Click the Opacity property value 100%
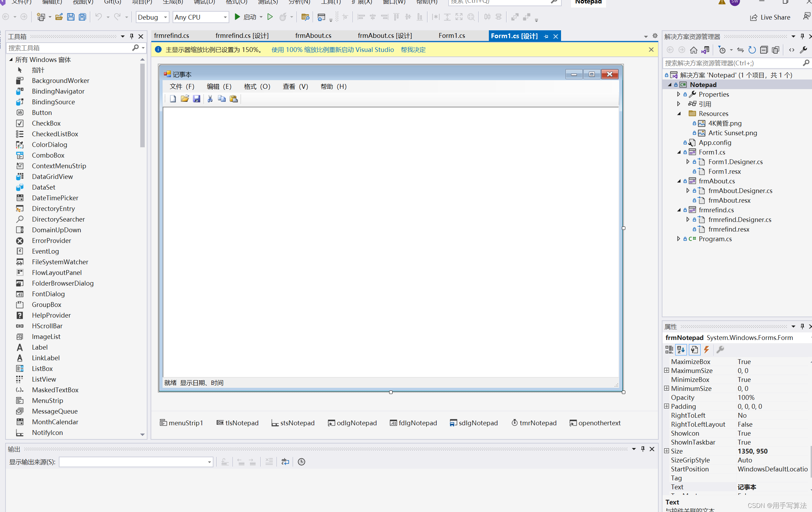The height and width of the screenshot is (512, 812). pyautogui.click(x=746, y=397)
